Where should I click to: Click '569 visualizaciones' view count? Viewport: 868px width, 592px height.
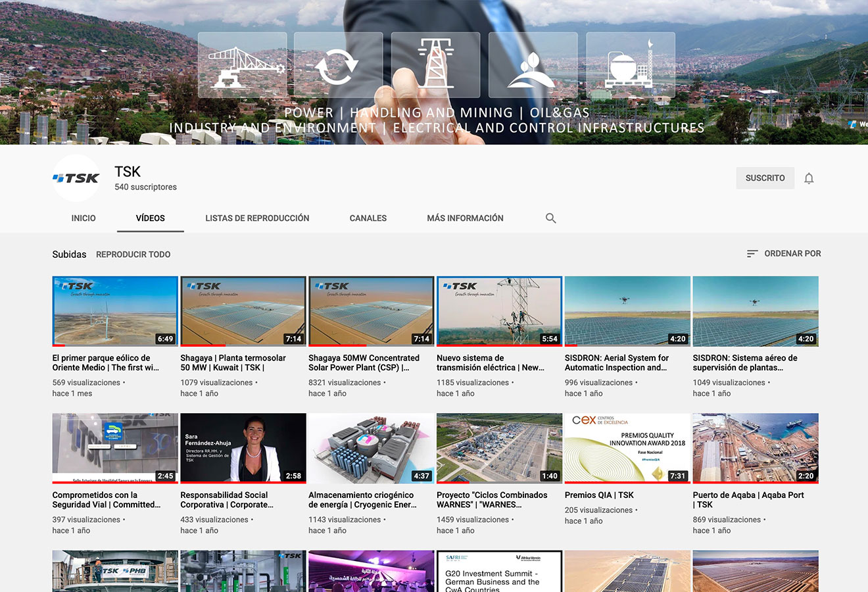point(86,383)
